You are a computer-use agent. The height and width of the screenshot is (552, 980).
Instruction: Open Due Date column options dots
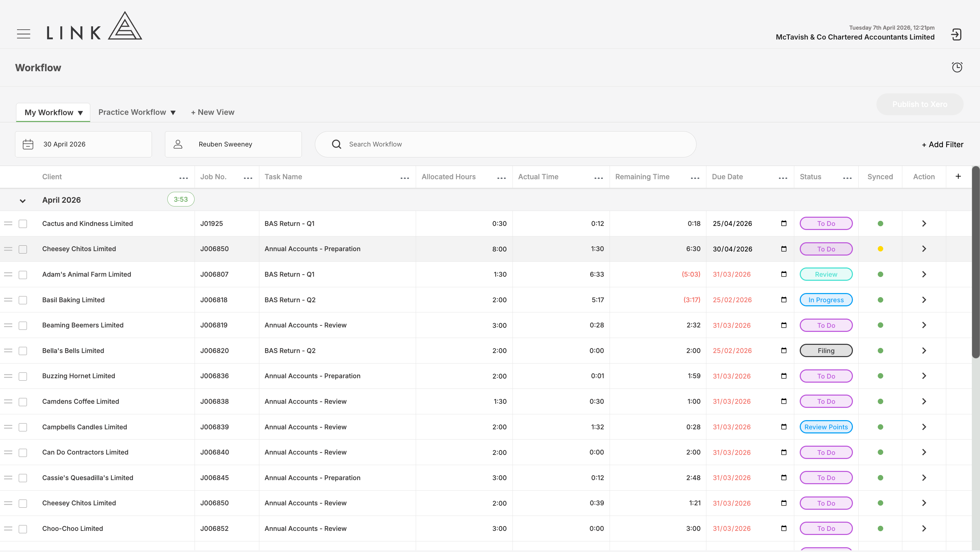(x=783, y=178)
